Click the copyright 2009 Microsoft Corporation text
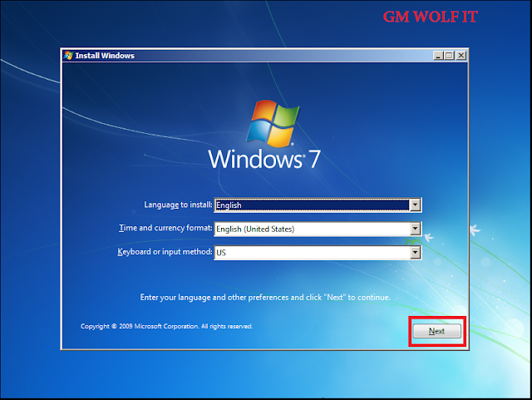 pyautogui.click(x=166, y=326)
